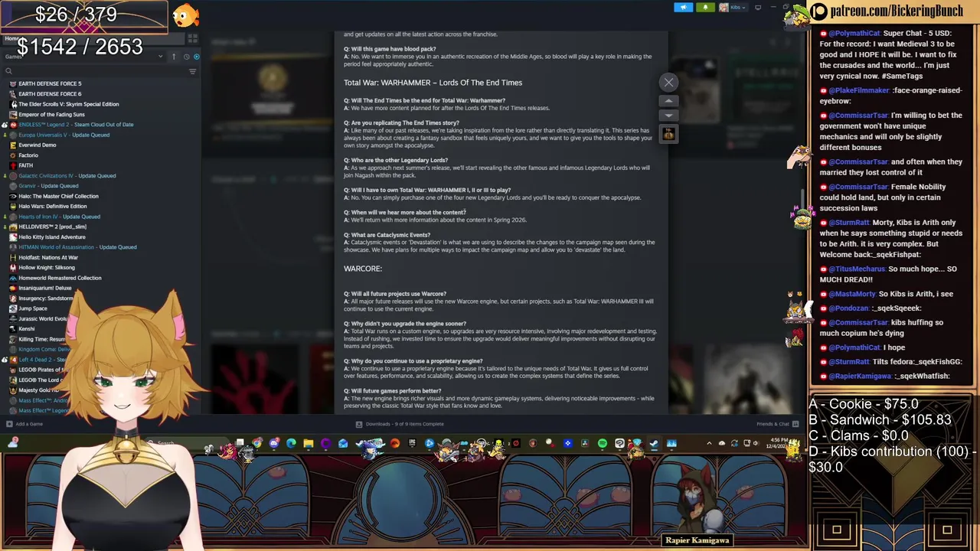Select The Elder Scrolls V: Skyrim Special Edition
The width and height of the screenshot is (980, 551).
pyautogui.click(x=68, y=104)
